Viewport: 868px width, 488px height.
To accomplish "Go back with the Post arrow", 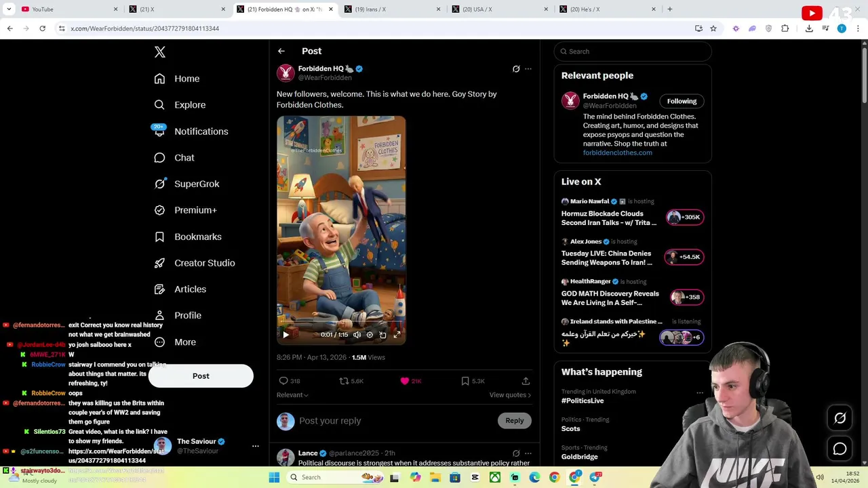I will 281,52.
